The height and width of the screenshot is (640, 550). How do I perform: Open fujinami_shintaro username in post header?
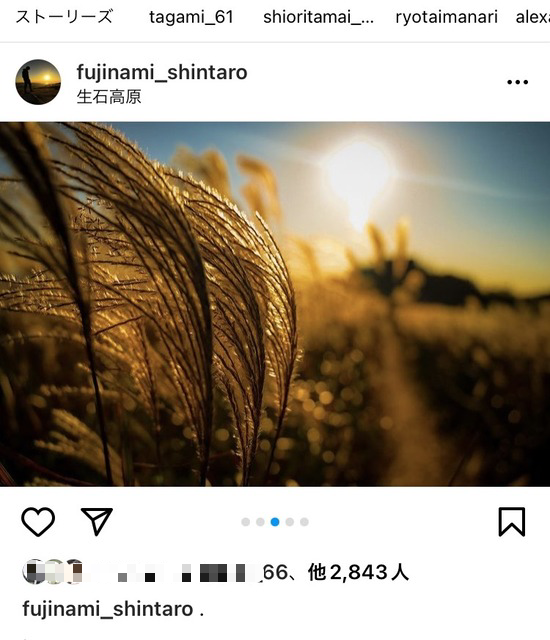point(162,72)
